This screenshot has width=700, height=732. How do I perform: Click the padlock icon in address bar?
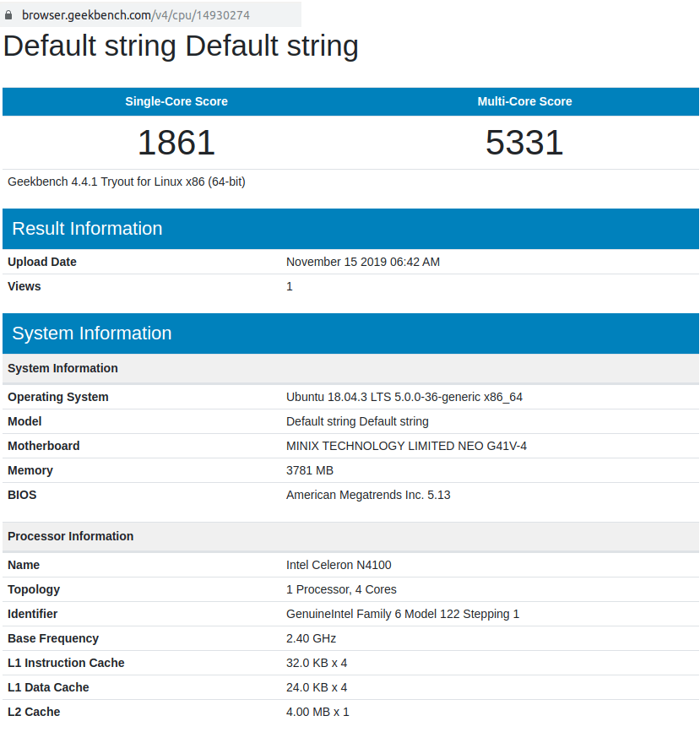(8, 15)
